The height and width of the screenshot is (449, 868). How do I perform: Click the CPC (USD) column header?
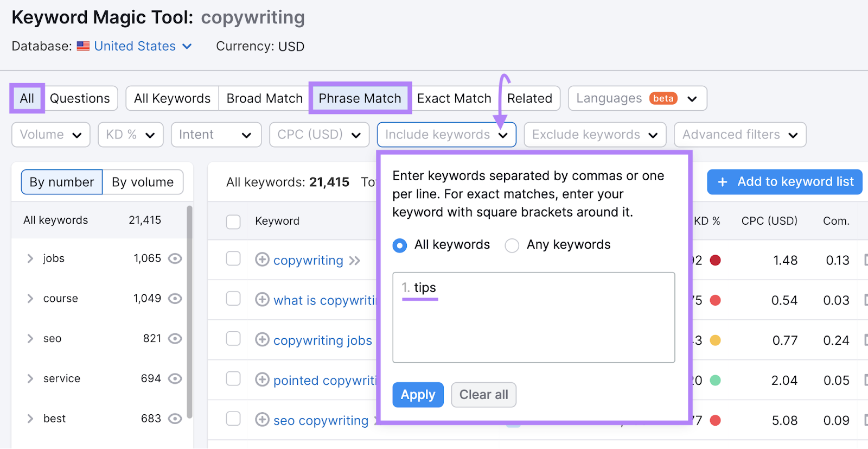coord(769,221)
